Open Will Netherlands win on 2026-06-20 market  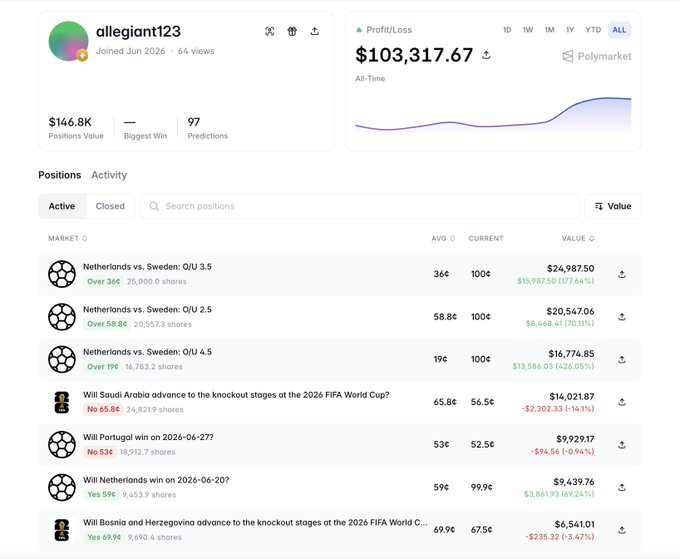[x=156, y=480]
